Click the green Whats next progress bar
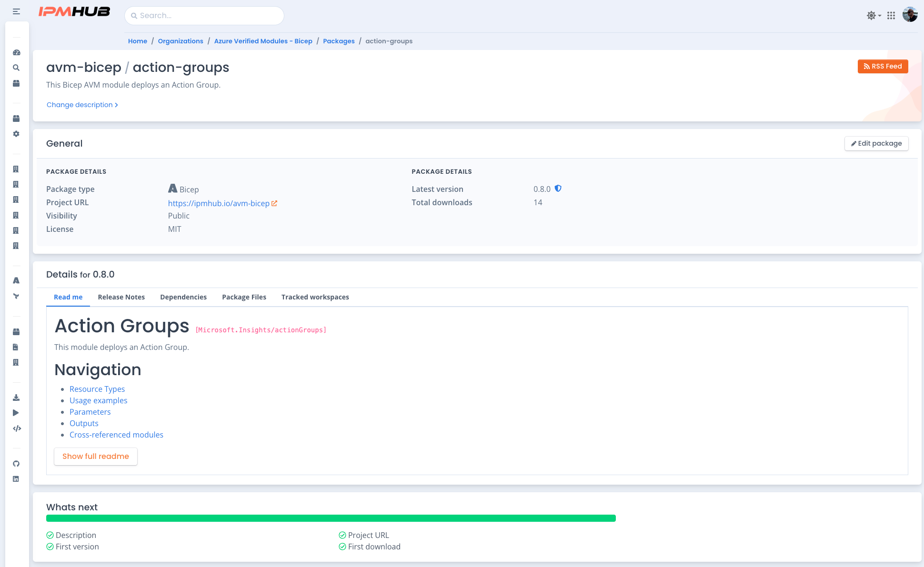 (x=331, y=518)
